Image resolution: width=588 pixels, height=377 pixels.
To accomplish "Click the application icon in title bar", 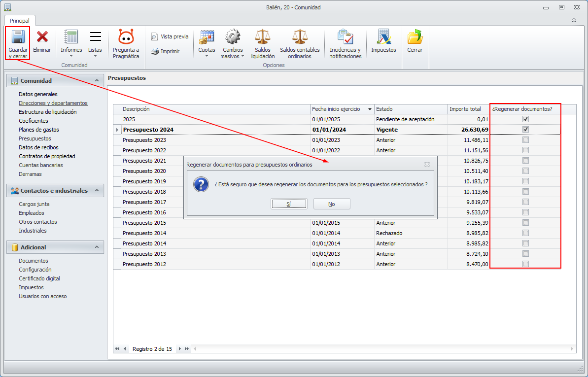I will click(7, 7).
